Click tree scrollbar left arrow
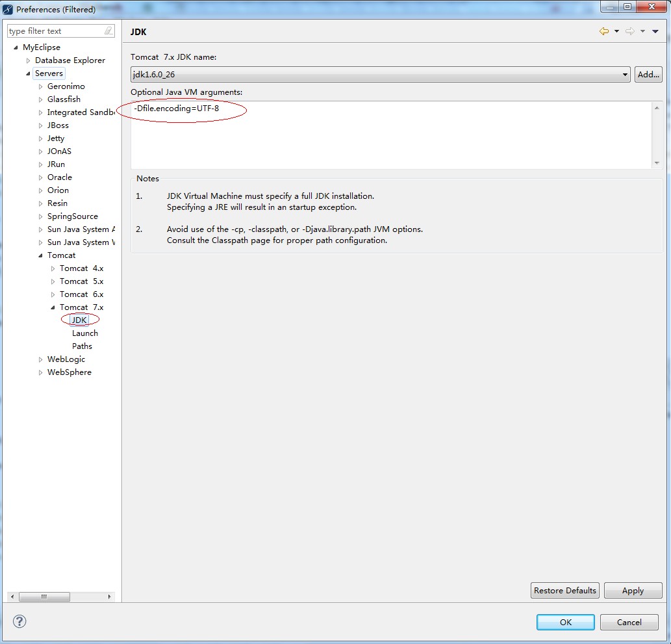 point(12,597)
